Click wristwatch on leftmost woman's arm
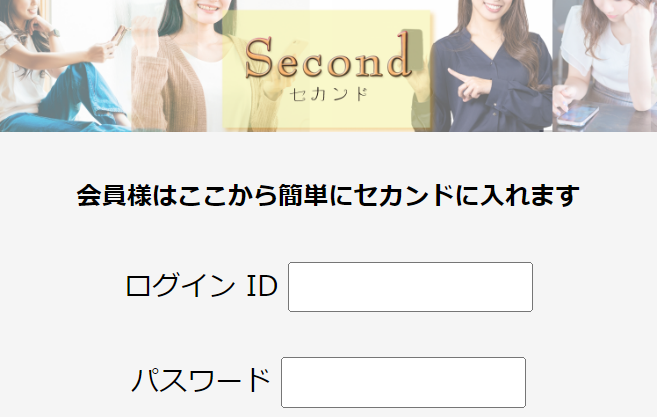657x417 pixels. pos(54,33)
